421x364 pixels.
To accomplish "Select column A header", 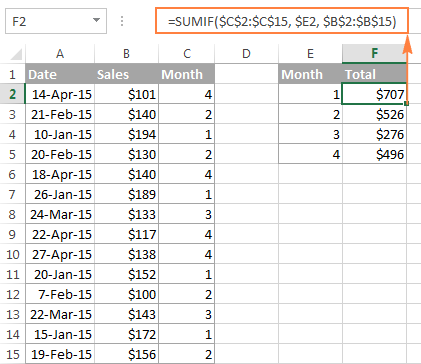I will click(60, 54).
